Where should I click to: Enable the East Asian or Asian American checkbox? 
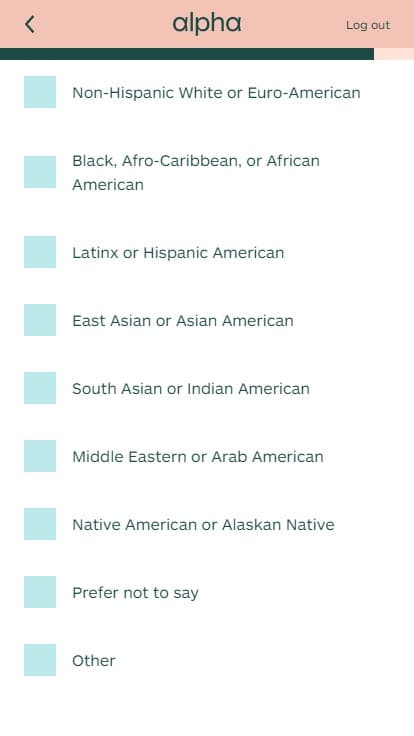tap(40, 320)
